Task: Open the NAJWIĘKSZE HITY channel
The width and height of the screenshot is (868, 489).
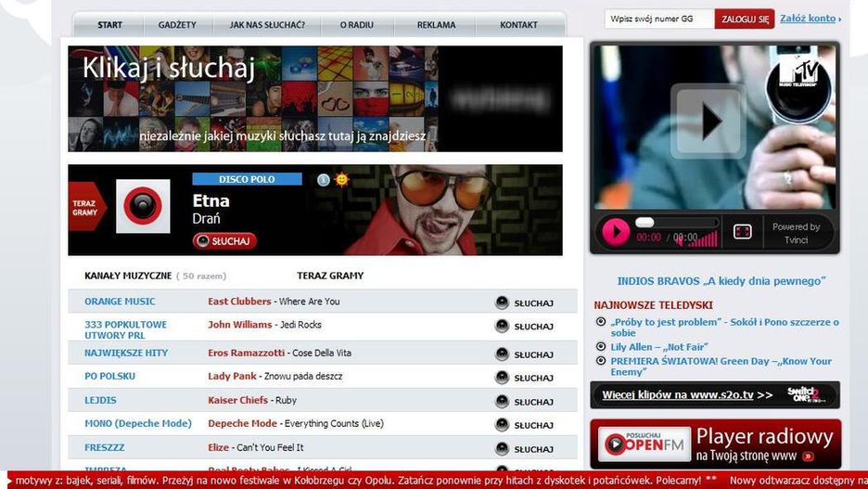Action: tap(126, 353)
